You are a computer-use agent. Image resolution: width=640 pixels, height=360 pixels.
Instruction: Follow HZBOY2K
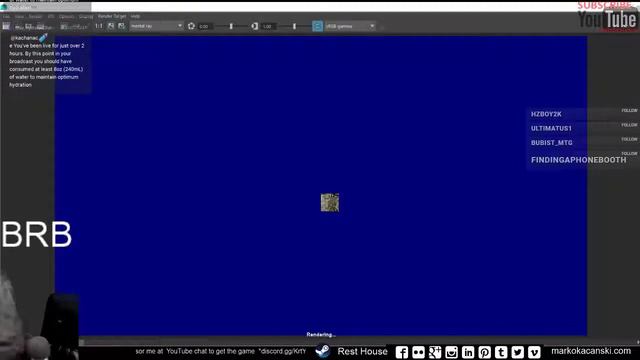[x=629, y=111]
